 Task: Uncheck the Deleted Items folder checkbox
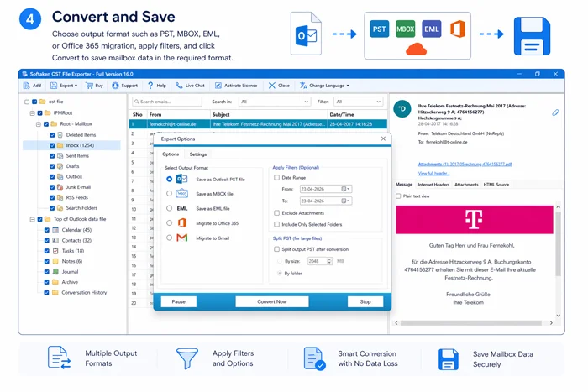(x=52, y=135)
